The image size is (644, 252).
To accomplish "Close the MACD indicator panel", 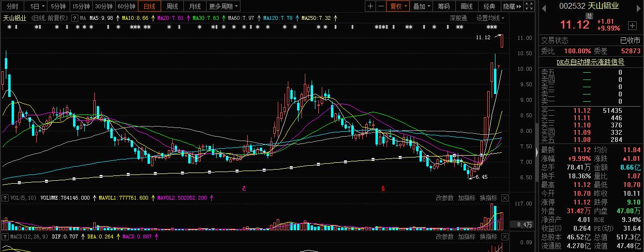I will (x=505, y=236).
